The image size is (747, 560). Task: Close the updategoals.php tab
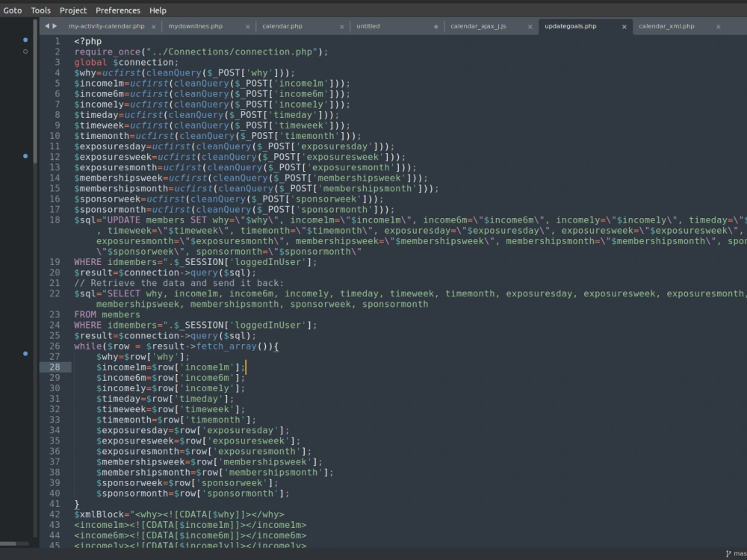(624, 27)
